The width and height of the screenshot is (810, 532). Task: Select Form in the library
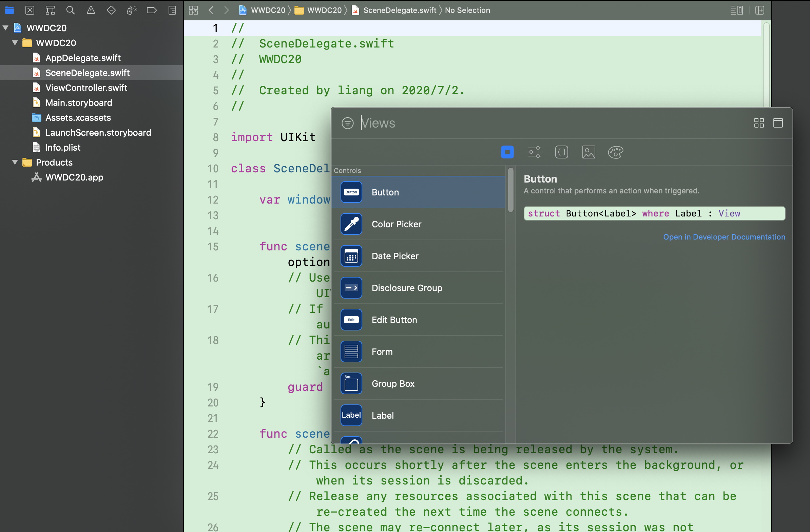tap(419, 351)
